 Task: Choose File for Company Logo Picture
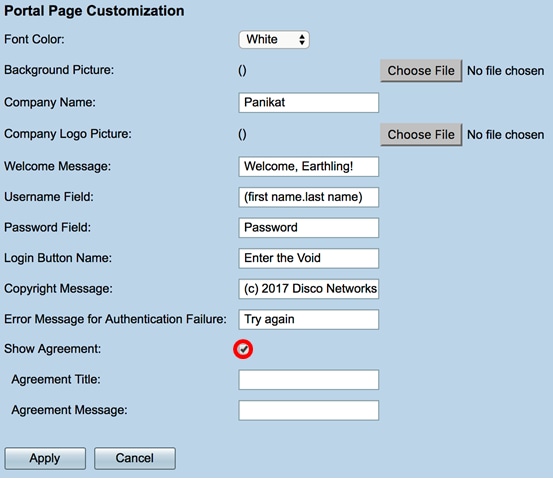pyautogui.click(x=421, y=134)
